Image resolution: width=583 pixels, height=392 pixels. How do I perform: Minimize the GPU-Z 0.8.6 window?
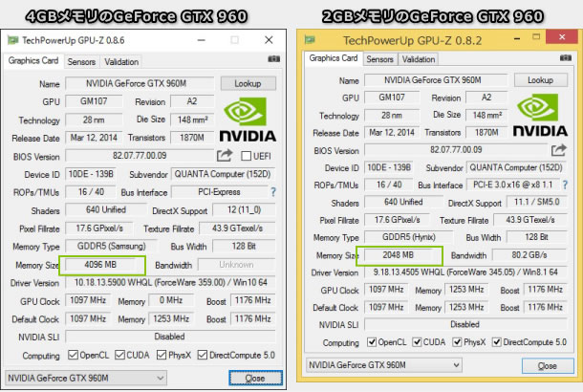[201, 40]
